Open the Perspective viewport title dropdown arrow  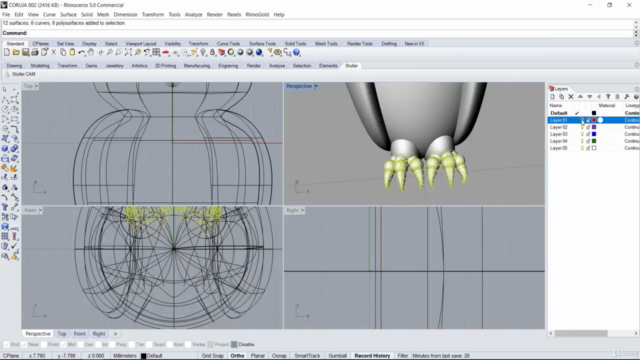[x=316, y=86]
